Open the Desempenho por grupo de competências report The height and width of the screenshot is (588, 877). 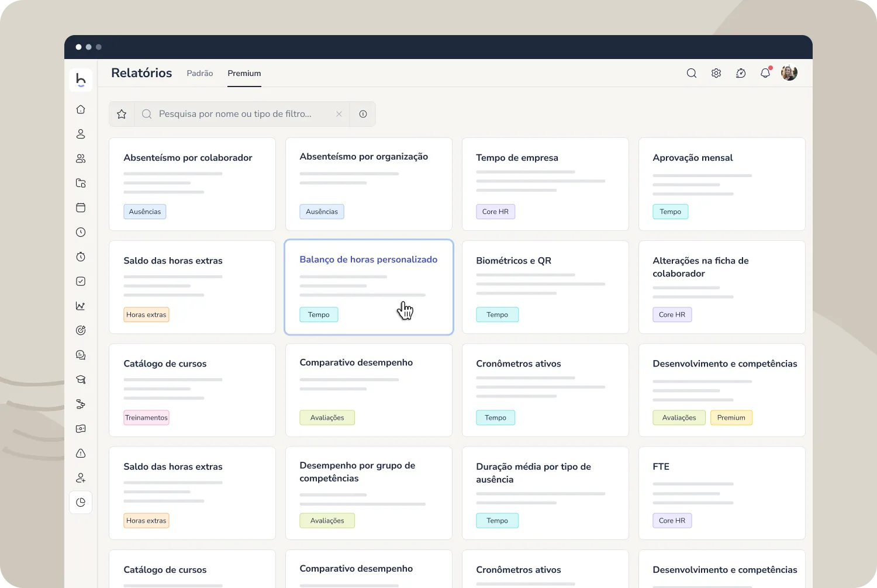point(369,493)
